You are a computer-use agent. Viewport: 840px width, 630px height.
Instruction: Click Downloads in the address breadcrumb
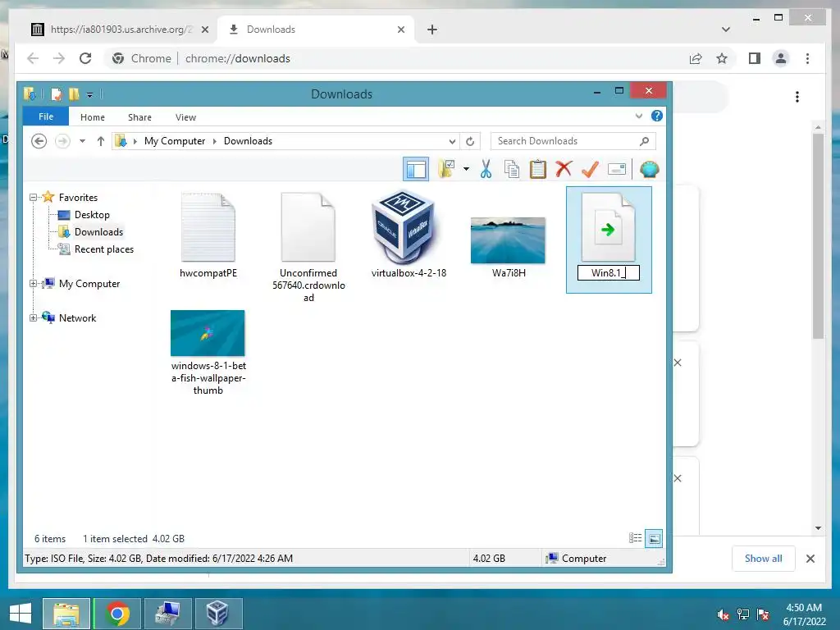248,141
